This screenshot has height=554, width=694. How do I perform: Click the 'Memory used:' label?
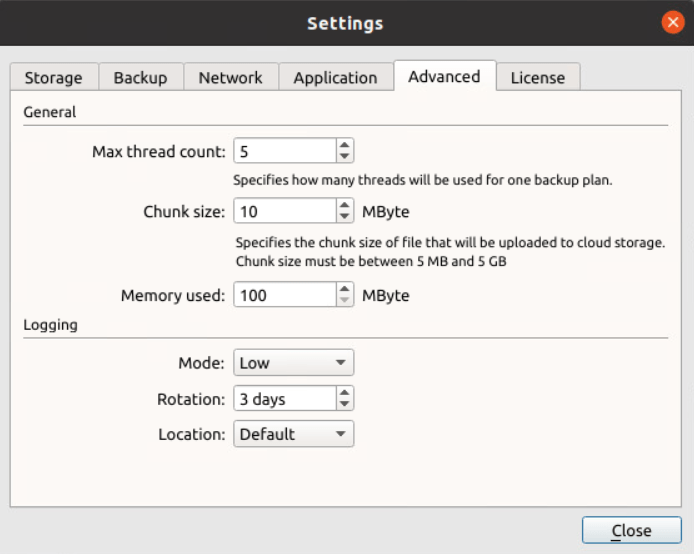coord(173,295)
